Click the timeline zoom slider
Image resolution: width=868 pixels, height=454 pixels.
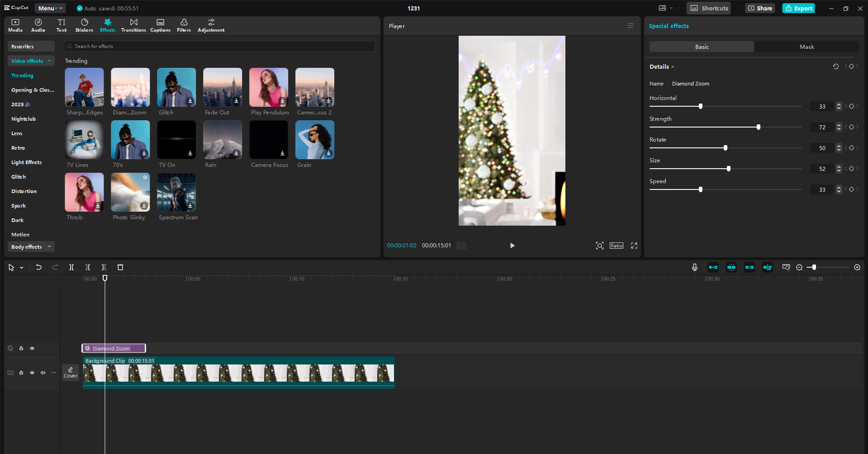[828, 267]
